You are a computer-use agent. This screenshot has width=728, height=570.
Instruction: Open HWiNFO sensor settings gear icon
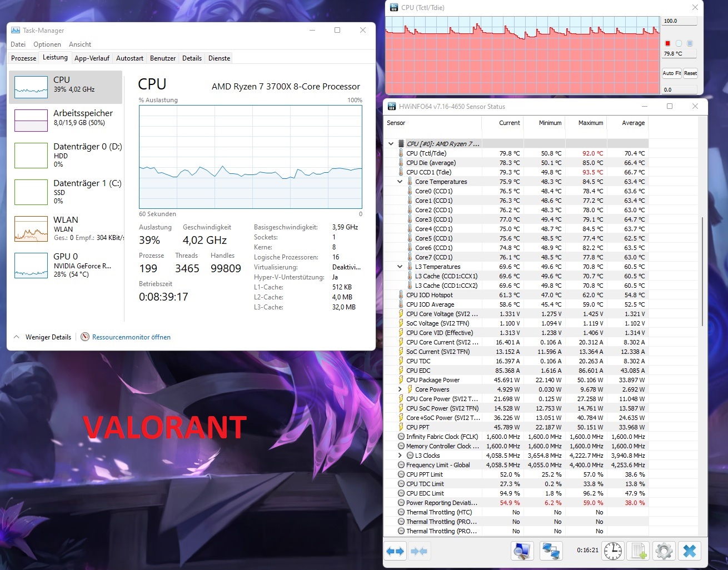point(664,551)
